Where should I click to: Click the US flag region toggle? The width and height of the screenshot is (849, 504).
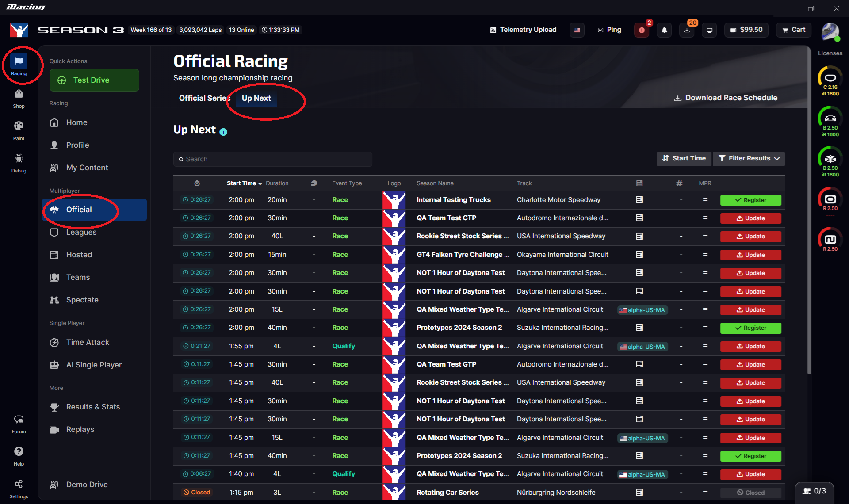tap(577, 30)
